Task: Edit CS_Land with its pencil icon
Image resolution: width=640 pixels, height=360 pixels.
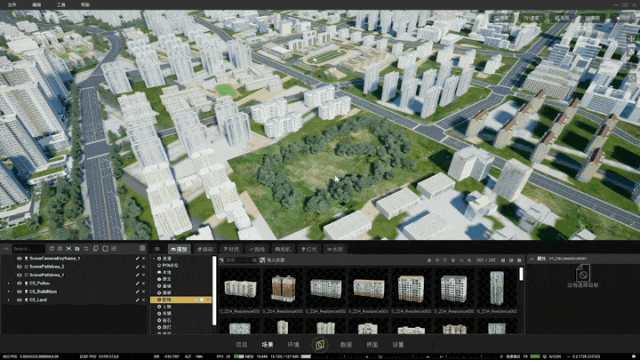Action: [138, 300]
